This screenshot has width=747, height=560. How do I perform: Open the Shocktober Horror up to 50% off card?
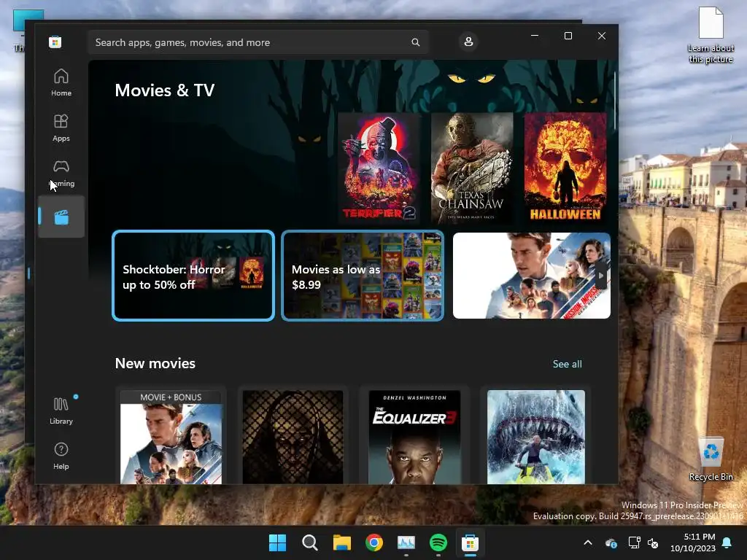coord(193,276)
